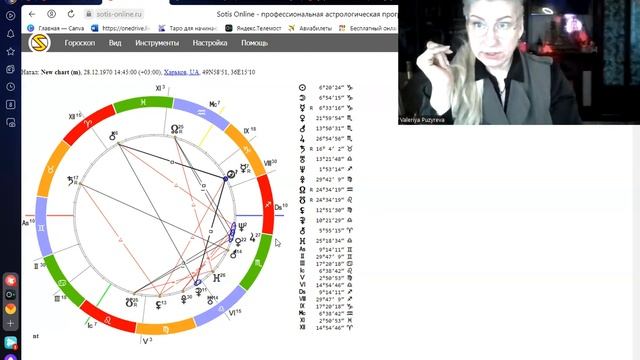
Task: Open history clock in browser sidebar
Action: (11, 87)
